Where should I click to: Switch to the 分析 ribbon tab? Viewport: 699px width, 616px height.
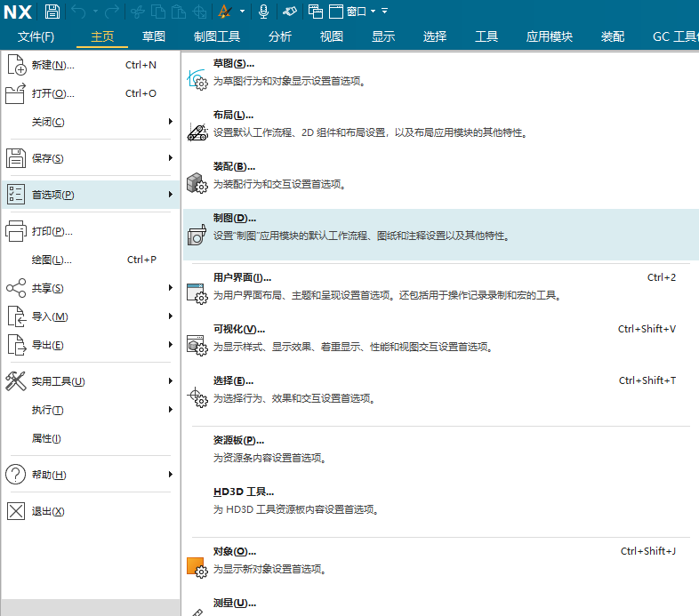(280, 36)
